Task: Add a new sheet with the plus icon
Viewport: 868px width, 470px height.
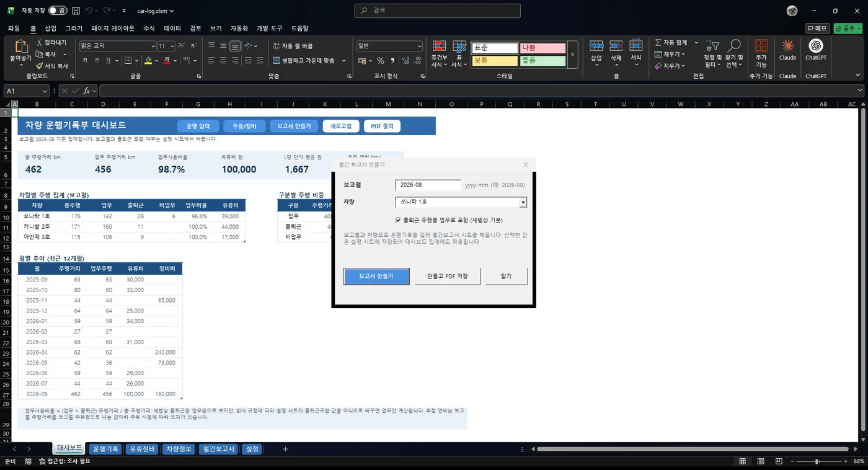Action: tap(285, 449)
